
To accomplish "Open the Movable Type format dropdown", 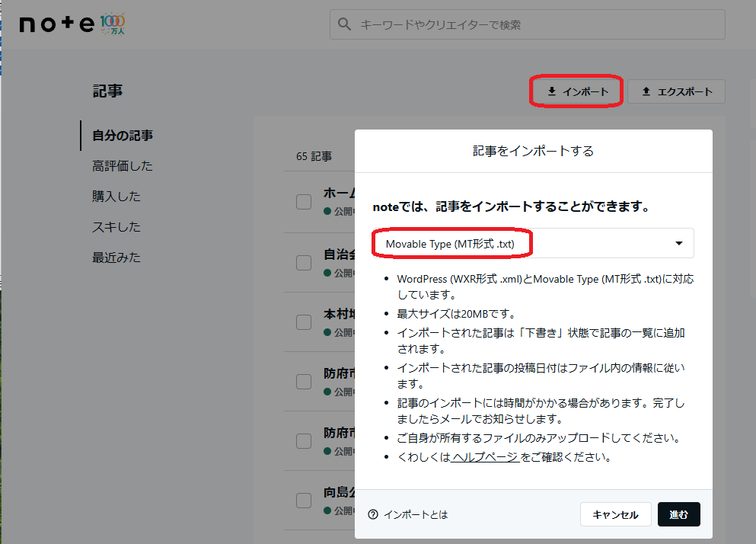I will [x=533, y=243].
